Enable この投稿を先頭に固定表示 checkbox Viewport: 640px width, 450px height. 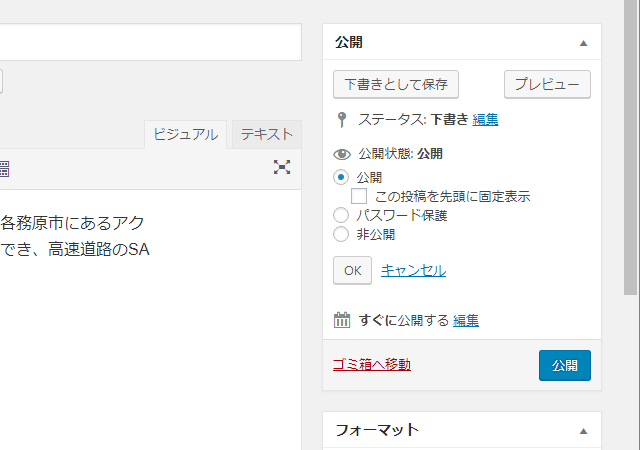pyautogui.click(x=360, y=196)
